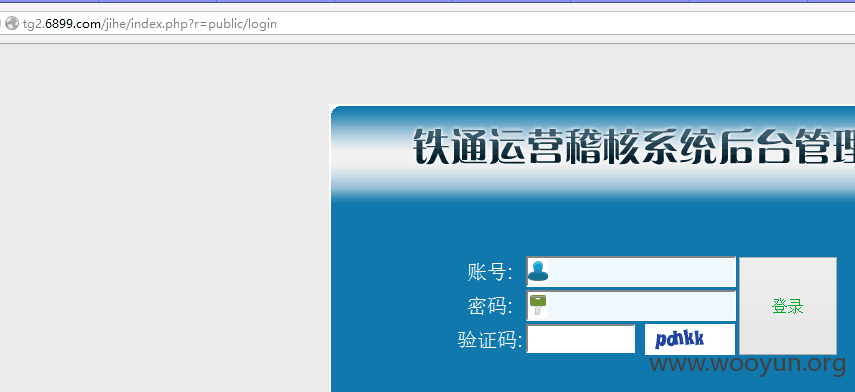Focus the 验证码 captcha input field

581,339
